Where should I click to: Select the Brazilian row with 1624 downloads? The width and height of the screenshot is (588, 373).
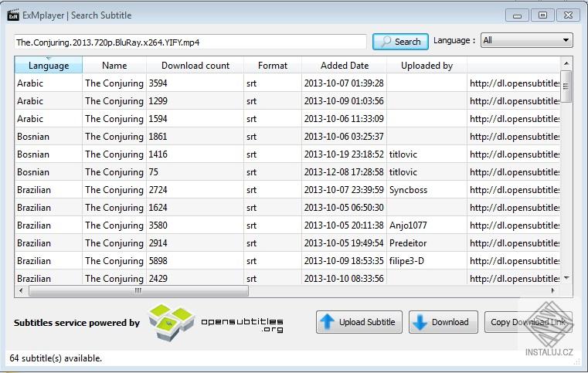click(287, 208)
